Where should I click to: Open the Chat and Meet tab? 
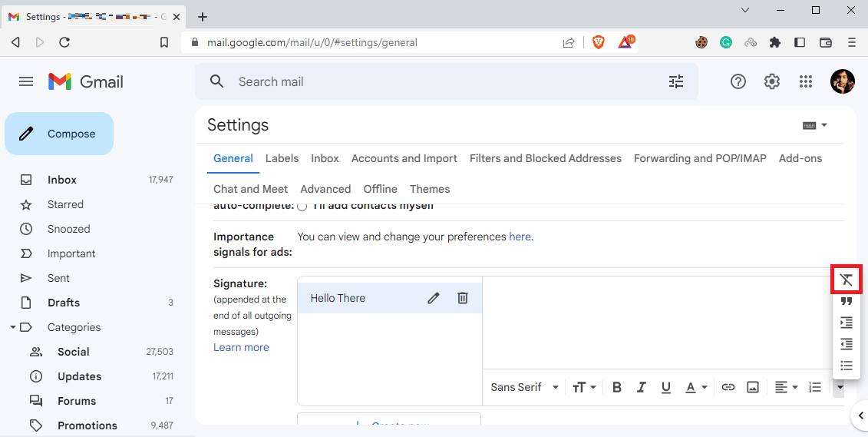point(250,189)
